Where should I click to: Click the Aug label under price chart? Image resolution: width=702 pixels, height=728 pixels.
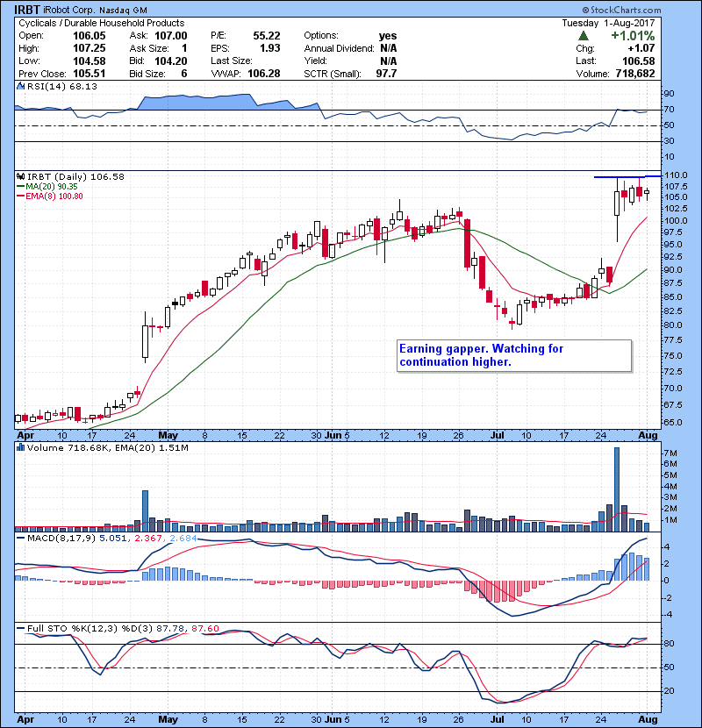click(x=648, y=436)
